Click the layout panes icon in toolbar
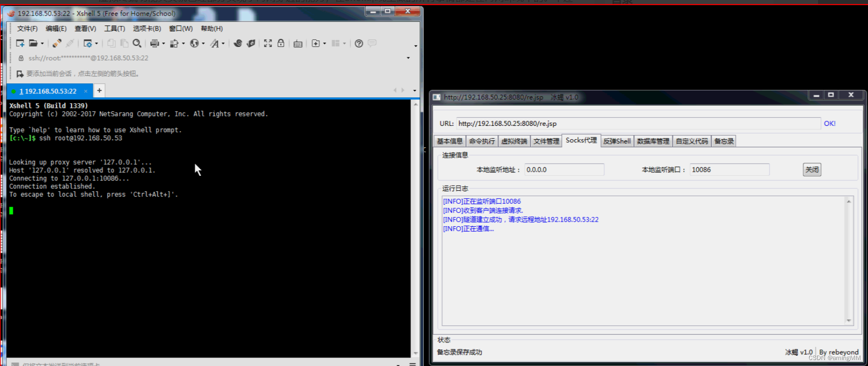 (x=336, y=43)
